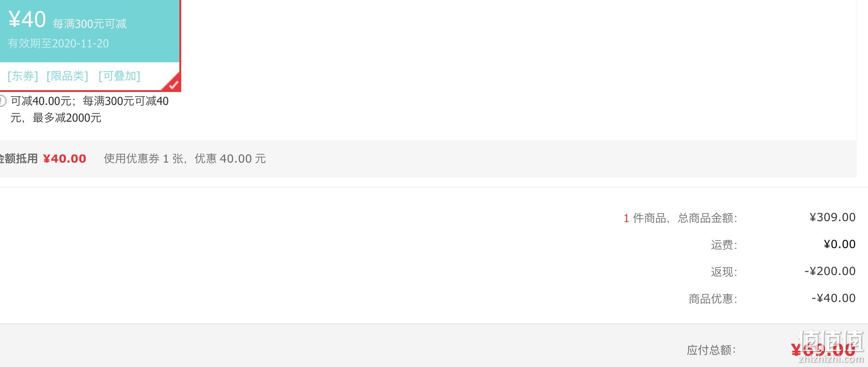
Task: Click the [东券] tag
Action: coord(23,76)
